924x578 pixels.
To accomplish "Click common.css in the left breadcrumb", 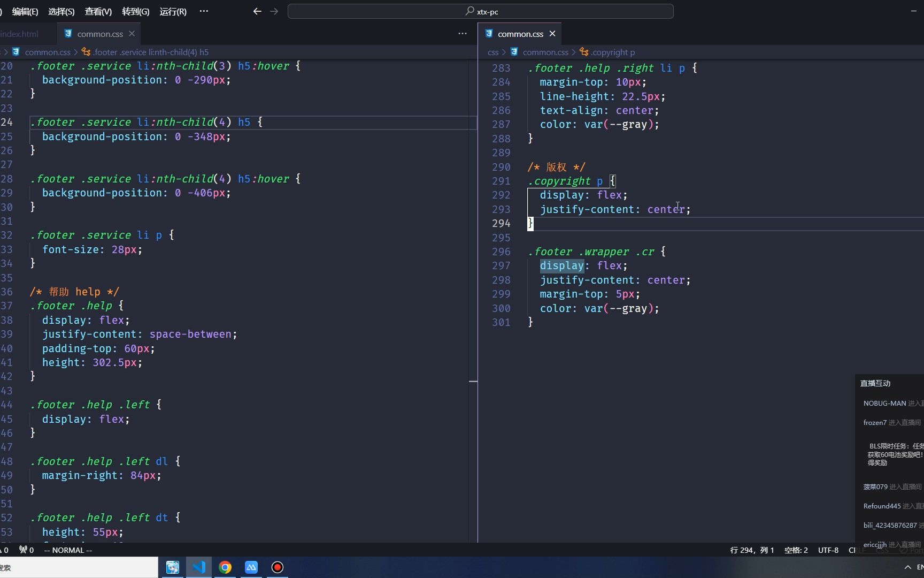I will pos(47,52).
